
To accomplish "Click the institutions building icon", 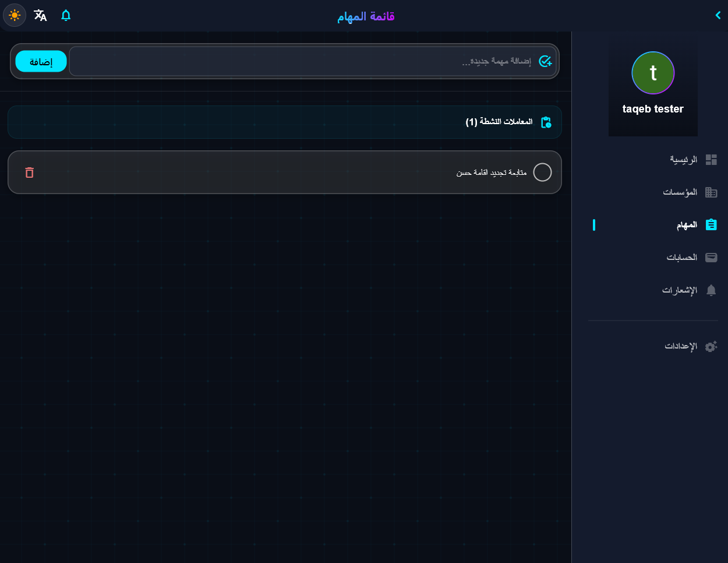I will coord(711,192).
